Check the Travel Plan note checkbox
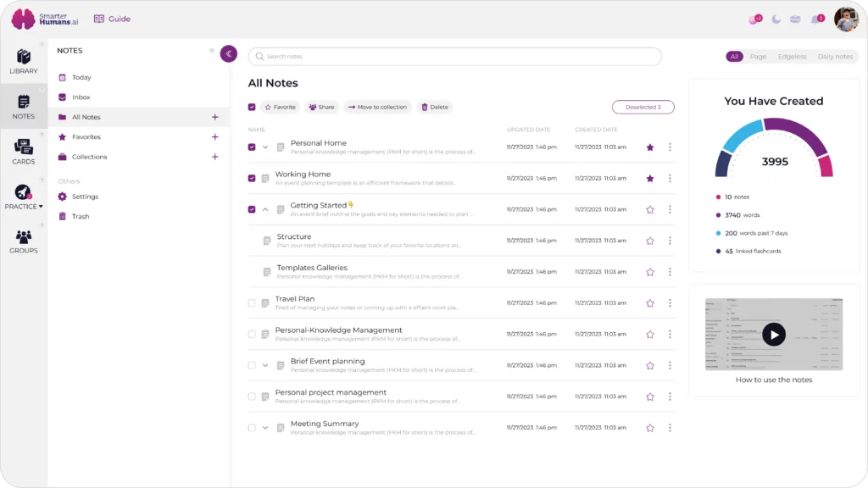The width and height of the screenshot is (868, 488). [x=252, y=303]
